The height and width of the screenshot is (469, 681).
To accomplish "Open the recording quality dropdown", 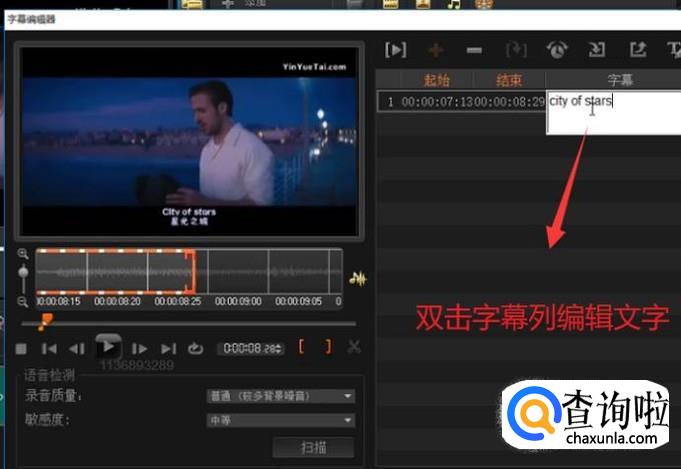I will (x=281, y=396).
